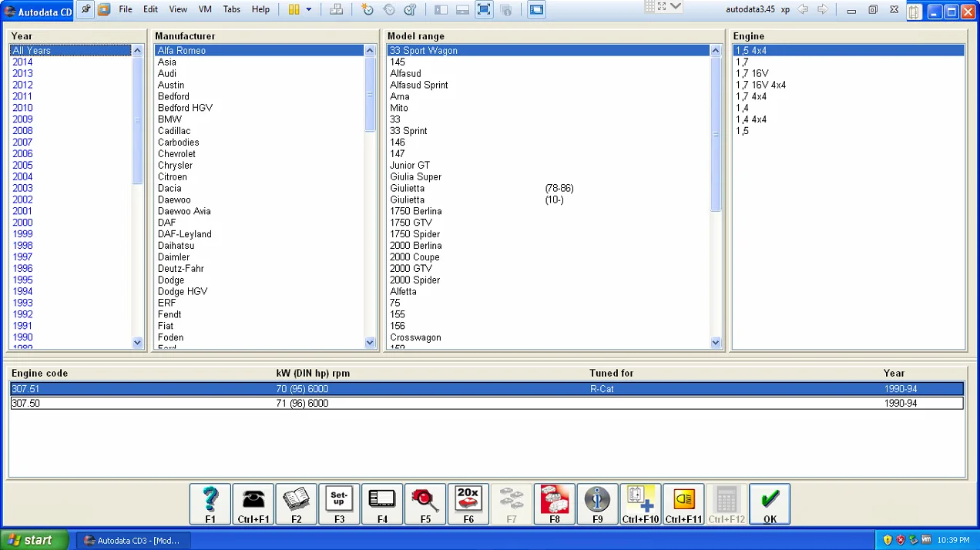Select engine '1,5 4x4' in Engine list
This screenshot has height=550, width=980.
[848, 51]
